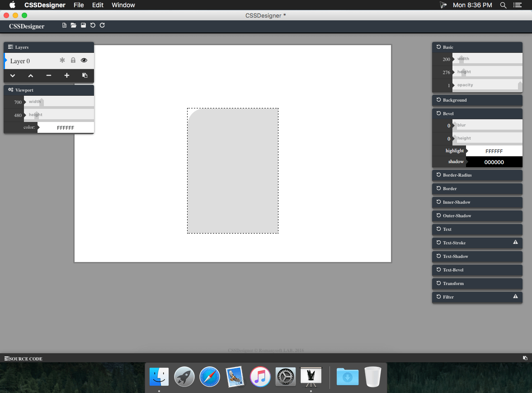Reset Basic section with its reset icon
Image resolution: width=532 pixels, height=393 pixels.
click(438, 47)
